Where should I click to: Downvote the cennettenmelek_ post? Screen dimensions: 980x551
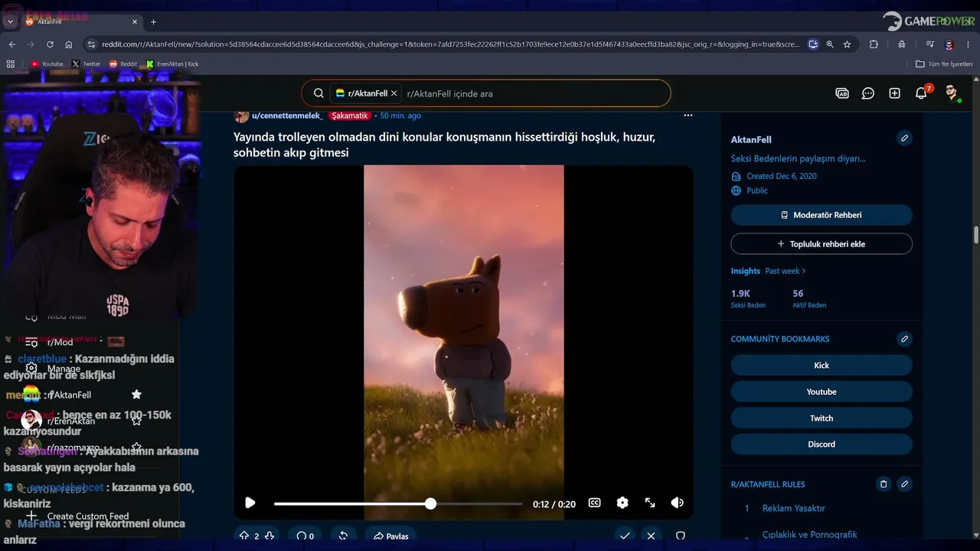[x=269, y=536]
